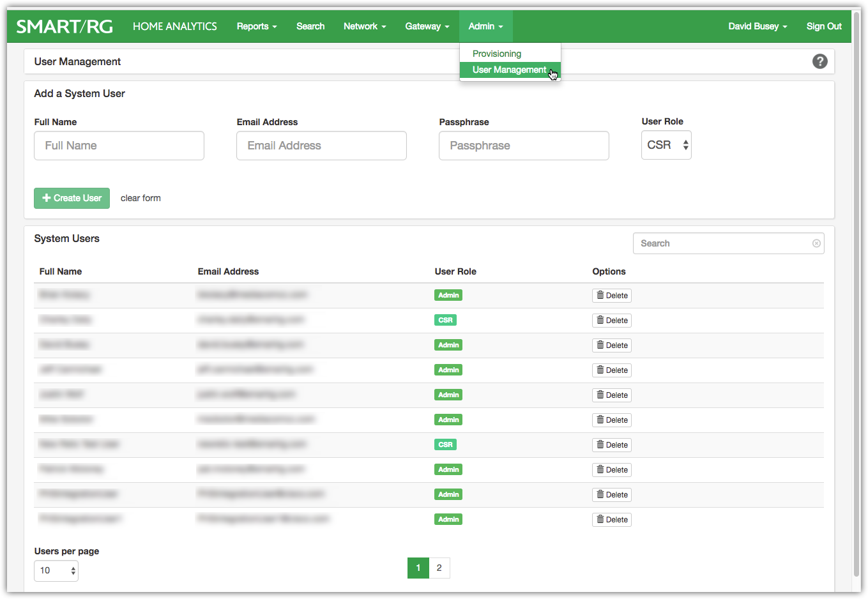Click Search in the navigation bar
The height and width of the screenshot is (599, 868).
pos(310,26)
